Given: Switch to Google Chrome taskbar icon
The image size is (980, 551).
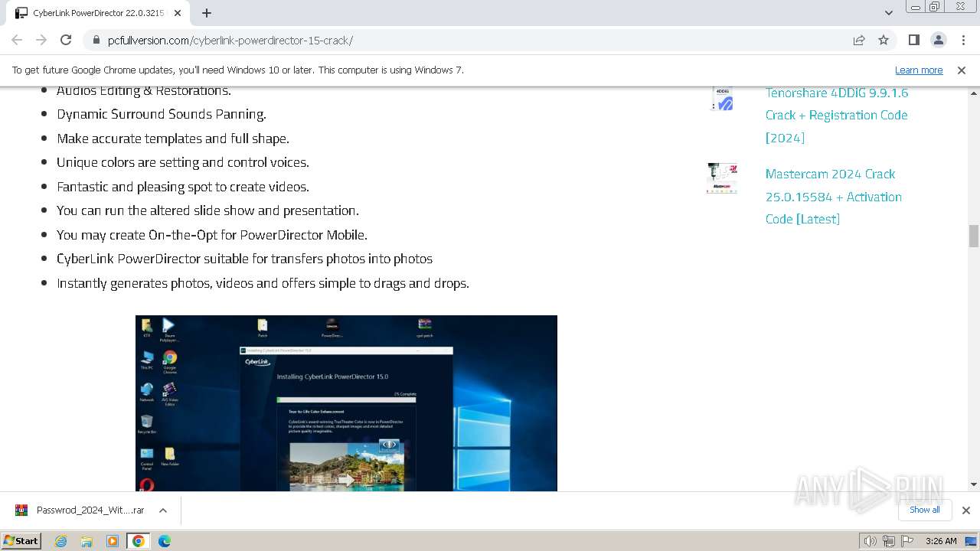Looking at the screenshot, I should tap(139, 541).
